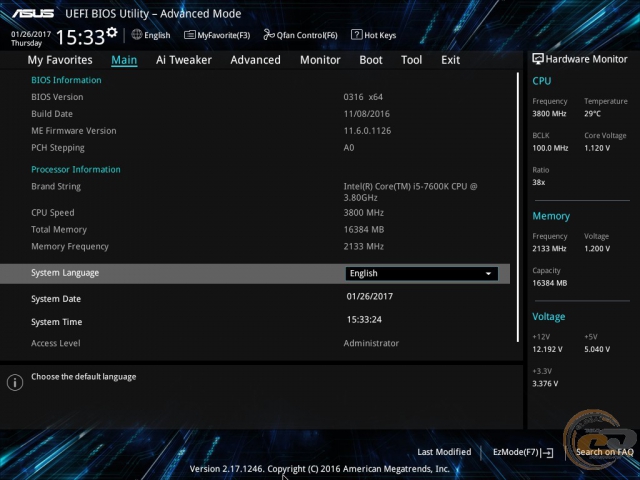Click the Qfan fan icon

[x=269, y=35]
